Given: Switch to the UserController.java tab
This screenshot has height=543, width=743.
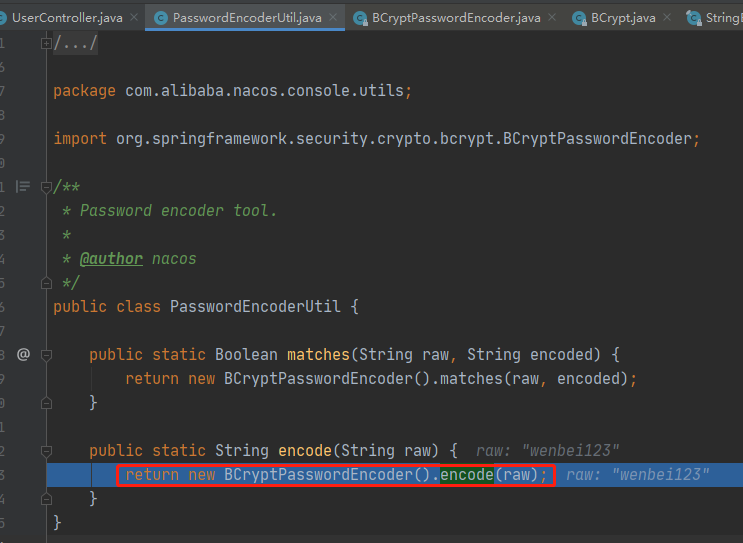Looking at the screenshot, I should [67, 18].
